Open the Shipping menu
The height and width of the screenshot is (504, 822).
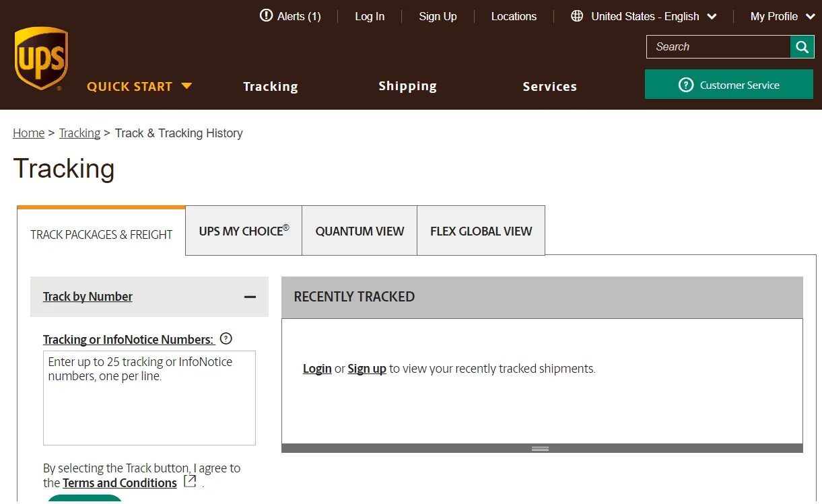point(408,86)
